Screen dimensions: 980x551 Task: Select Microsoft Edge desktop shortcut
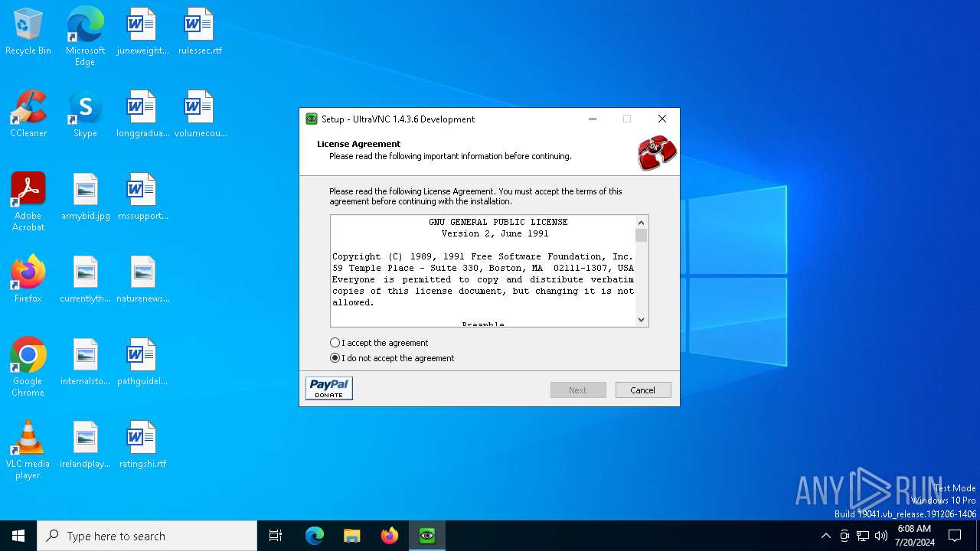click(85, 36)
